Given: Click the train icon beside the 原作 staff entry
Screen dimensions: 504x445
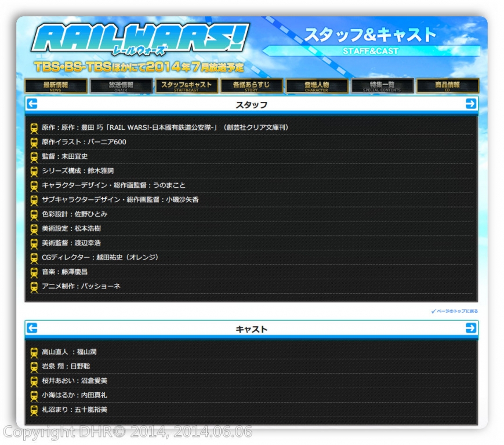Looking at the screenshot, I should point(33,128).
